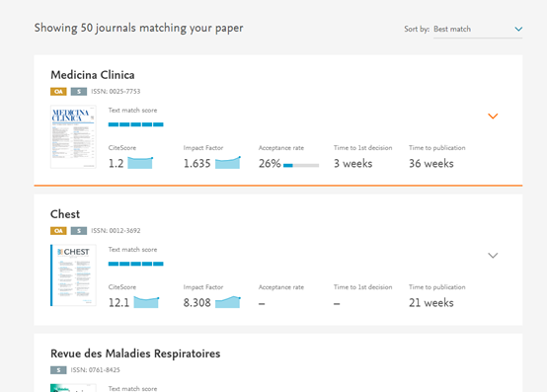Image resolution: width=547 pixels, height=392 pixels.
Task: Click Medicina Clinica Impact Factor trend chart
Action: coord(227,163)
